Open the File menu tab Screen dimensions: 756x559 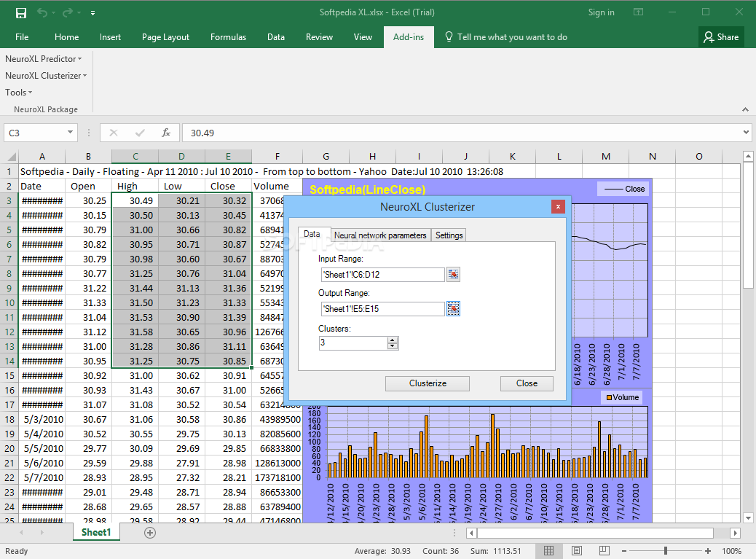[x=22, y=37]
